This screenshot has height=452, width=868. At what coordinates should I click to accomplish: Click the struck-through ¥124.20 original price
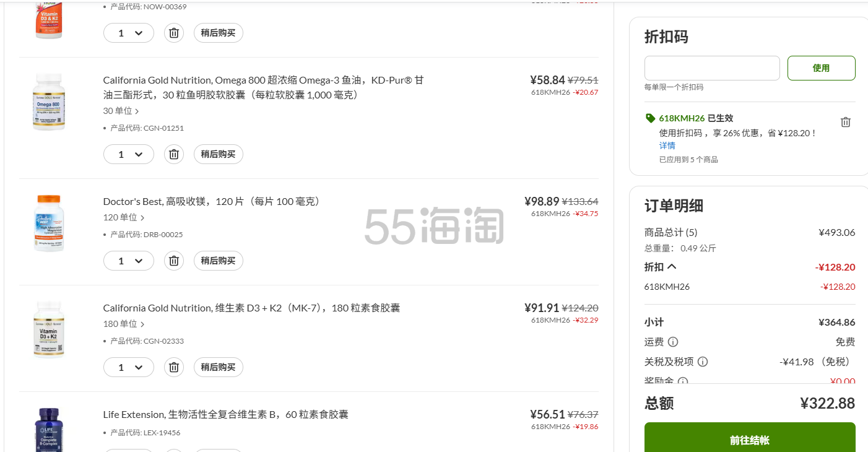[580, 308]
